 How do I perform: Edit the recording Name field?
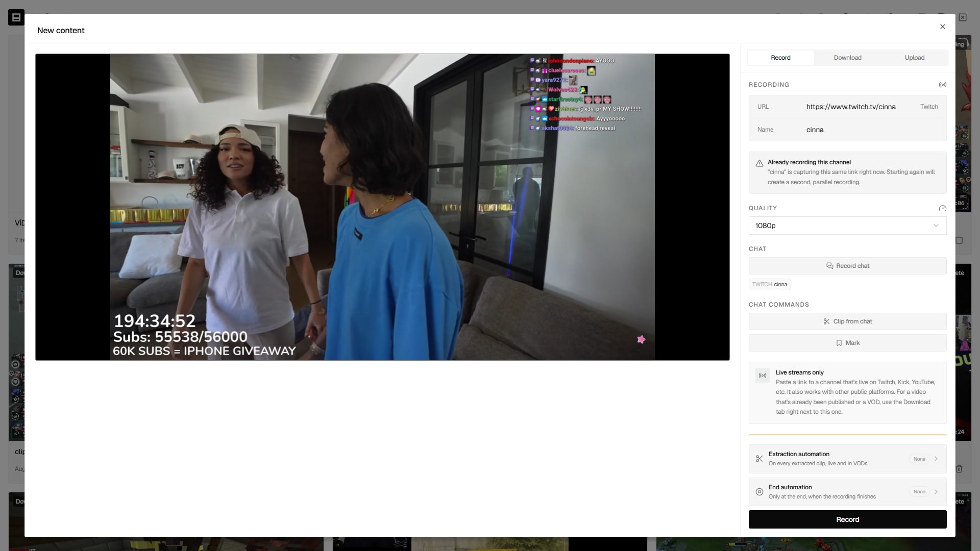coord(847,130)
